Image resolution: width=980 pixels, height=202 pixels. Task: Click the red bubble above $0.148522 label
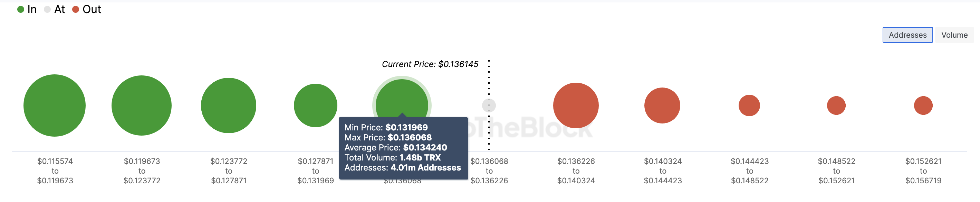point(836,105)
